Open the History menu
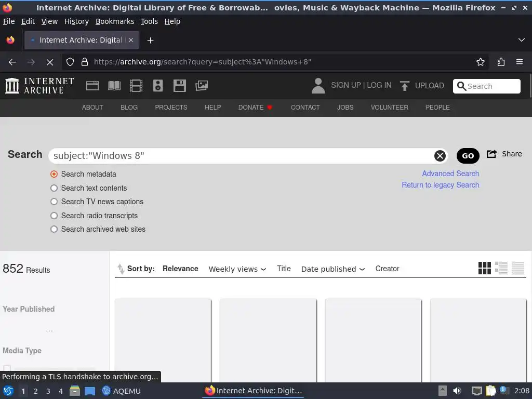Screen dimensions: 532x399 [x=77, y=21]
